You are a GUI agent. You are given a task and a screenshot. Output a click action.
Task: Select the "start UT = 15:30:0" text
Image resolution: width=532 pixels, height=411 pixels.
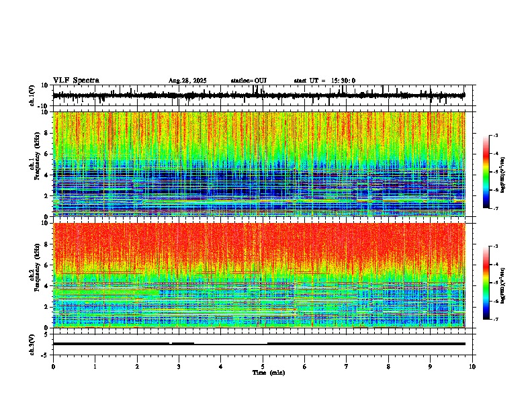(324, 81)
